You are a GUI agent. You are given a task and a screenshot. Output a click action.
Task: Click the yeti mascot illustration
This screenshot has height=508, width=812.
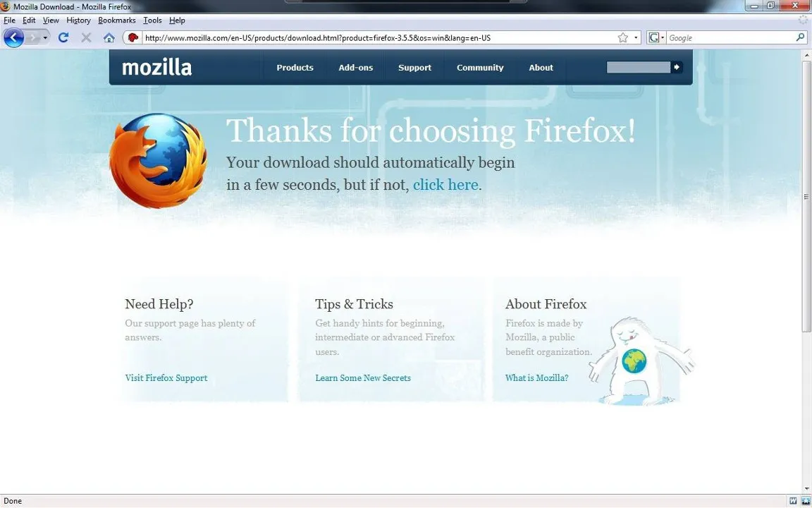[641, 361]
